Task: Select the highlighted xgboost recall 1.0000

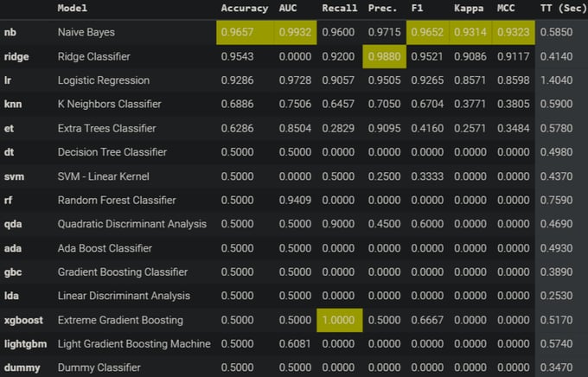Action: click(x=338, y=320)
